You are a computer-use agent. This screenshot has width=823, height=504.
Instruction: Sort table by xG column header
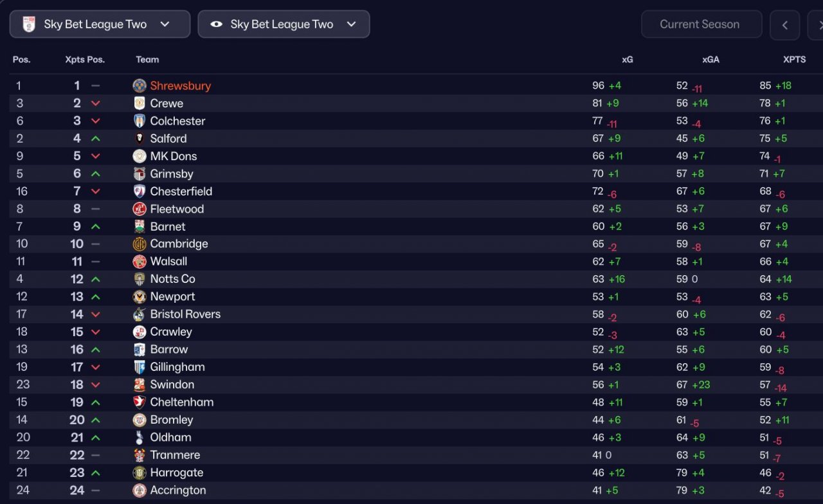(x=627, y=59)
